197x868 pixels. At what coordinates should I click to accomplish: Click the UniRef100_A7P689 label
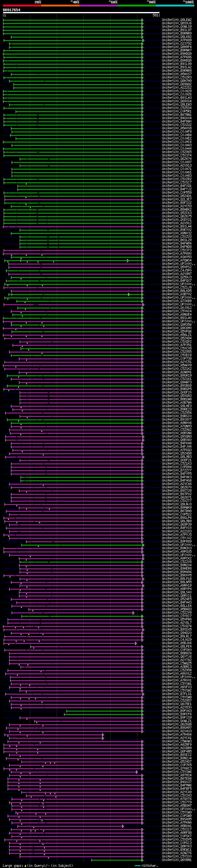coord(177,40)
